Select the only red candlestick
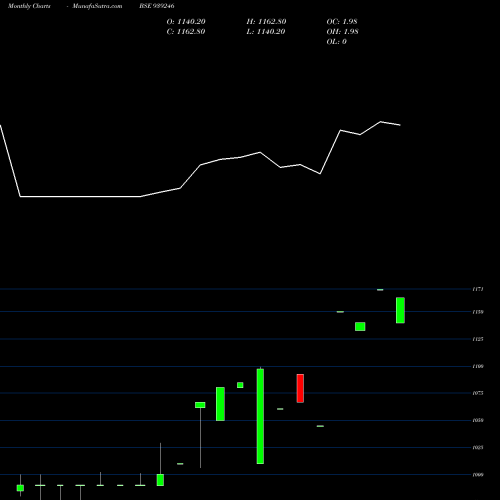The height and width of the screenshot is (500, 500). pyautogui.click(x=300, y=388)
